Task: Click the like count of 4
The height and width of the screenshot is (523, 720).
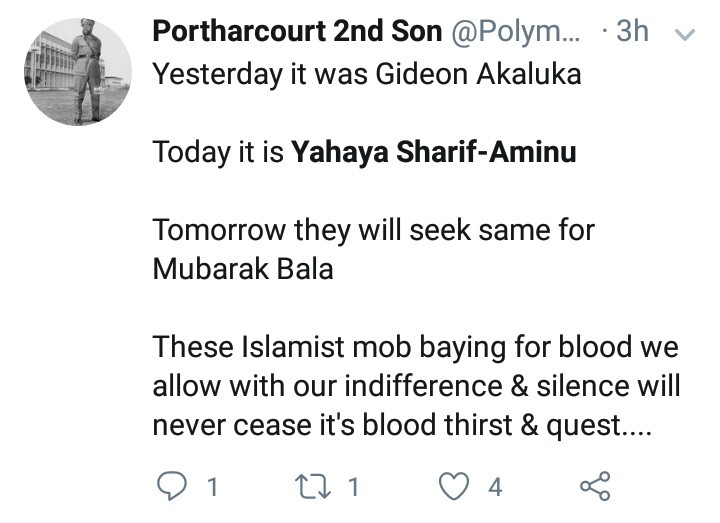Action: coord(494,488)
